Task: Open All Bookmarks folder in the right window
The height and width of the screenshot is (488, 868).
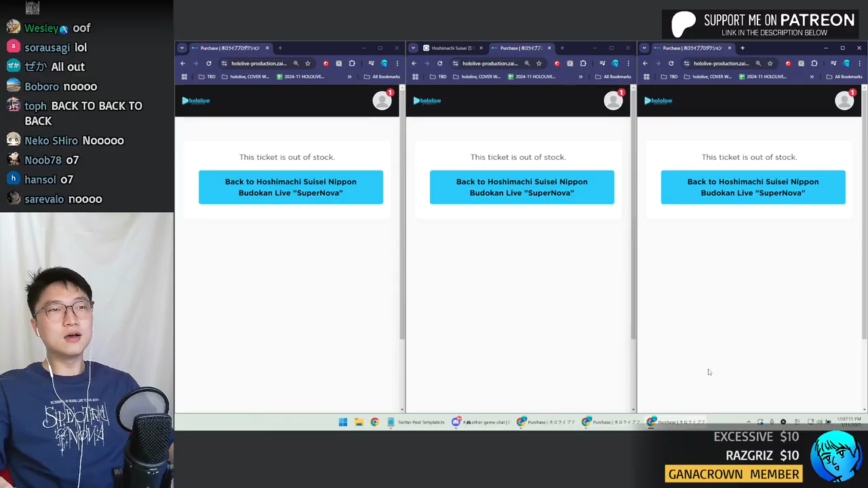Action: [x=844, y=77]
